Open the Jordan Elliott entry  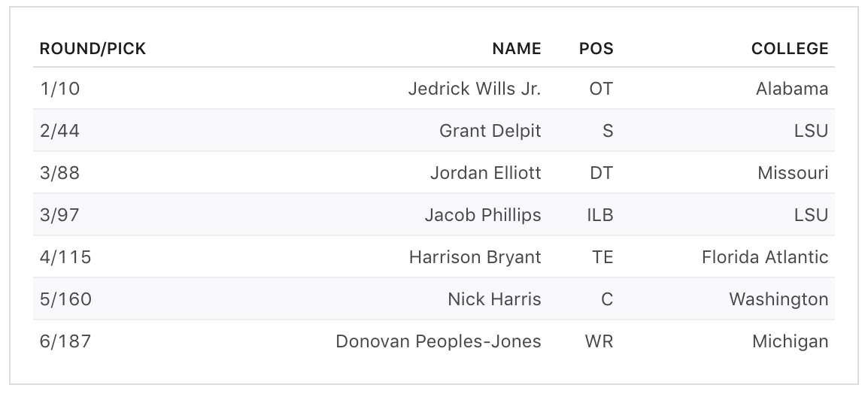[x=485, y=173]
